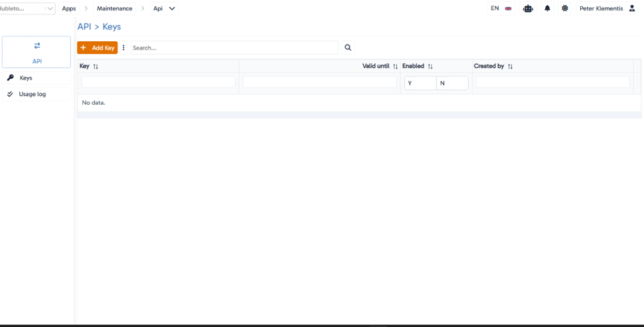The width and height of the screenshot is (644, 327).
Task: Click the UK flag language icon
Action: 508,9
